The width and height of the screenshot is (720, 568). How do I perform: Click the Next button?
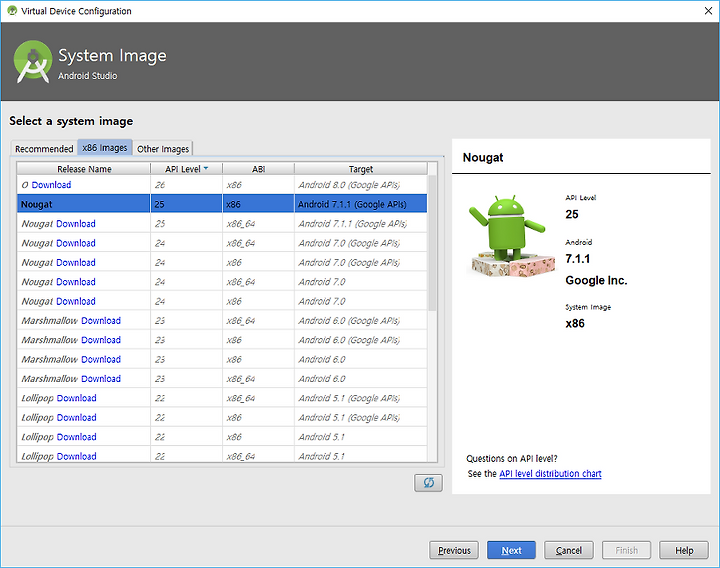pyautogui.click(x=511, y=550)
